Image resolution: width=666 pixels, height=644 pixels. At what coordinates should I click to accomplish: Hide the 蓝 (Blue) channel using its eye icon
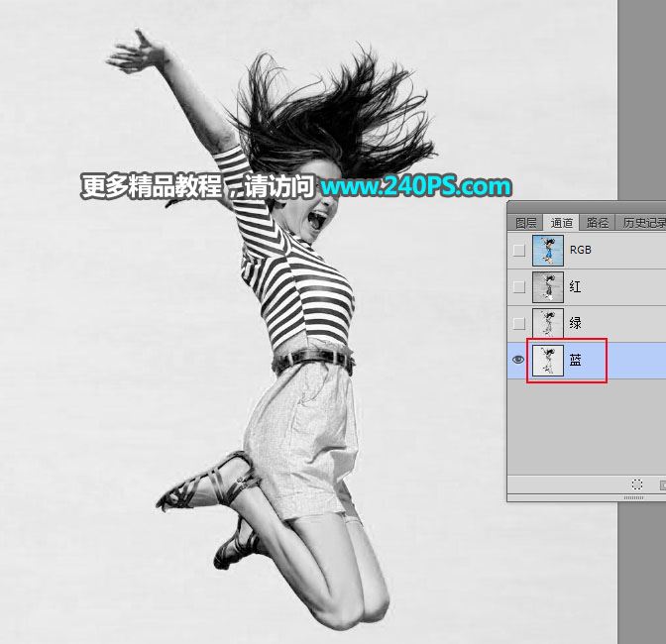click(x=518, y=360)
